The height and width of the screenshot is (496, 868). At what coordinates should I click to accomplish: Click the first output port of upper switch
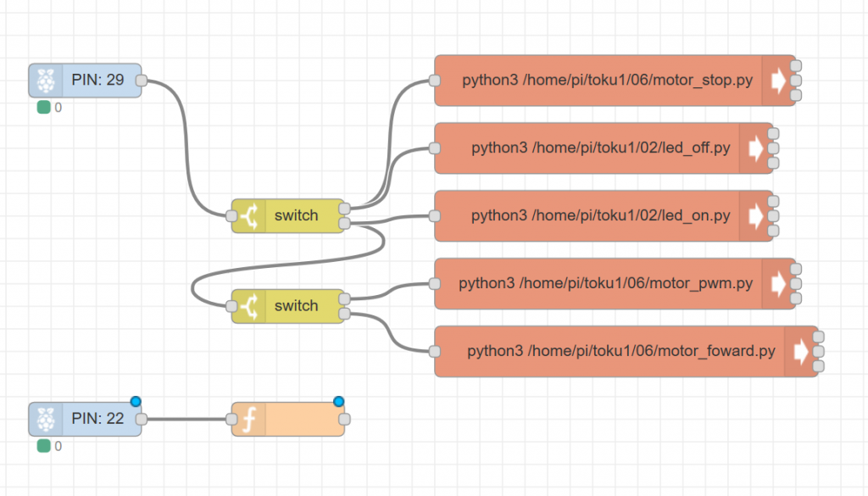(x=344, y=209)
